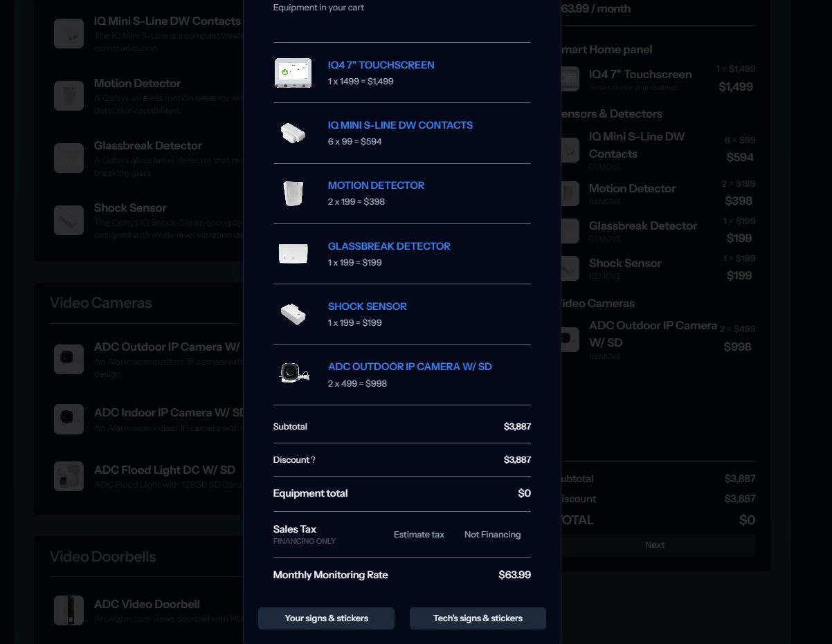Open the IQ4 7" TOUCHSCREEN link
The height and width of the screenshot is (644, 832).
(x=381, y=65)
